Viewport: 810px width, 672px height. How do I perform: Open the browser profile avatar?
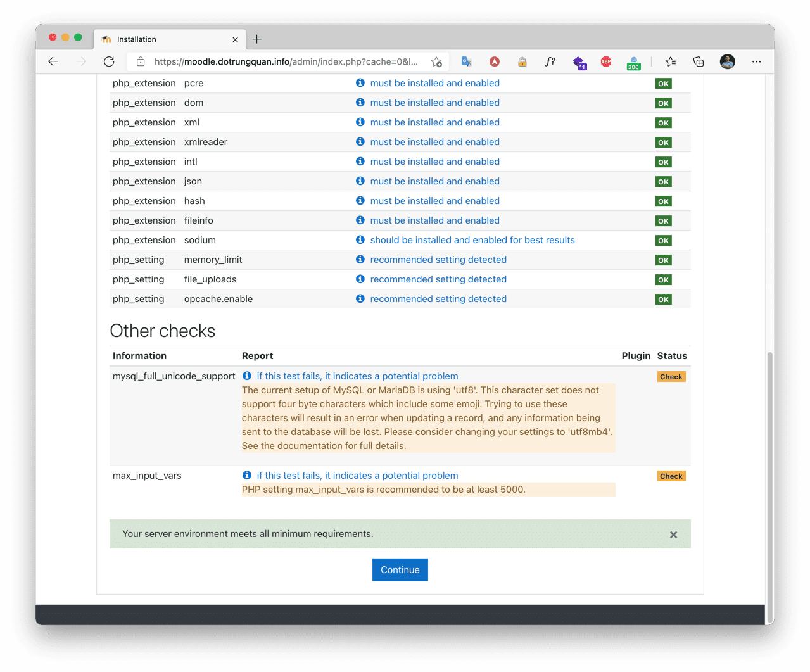click(727, 61)
